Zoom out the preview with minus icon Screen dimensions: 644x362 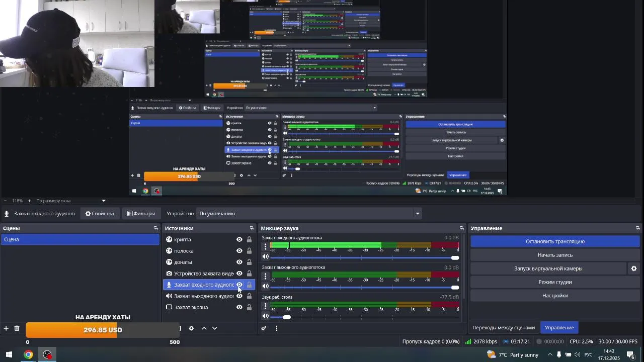coord(5,201)
